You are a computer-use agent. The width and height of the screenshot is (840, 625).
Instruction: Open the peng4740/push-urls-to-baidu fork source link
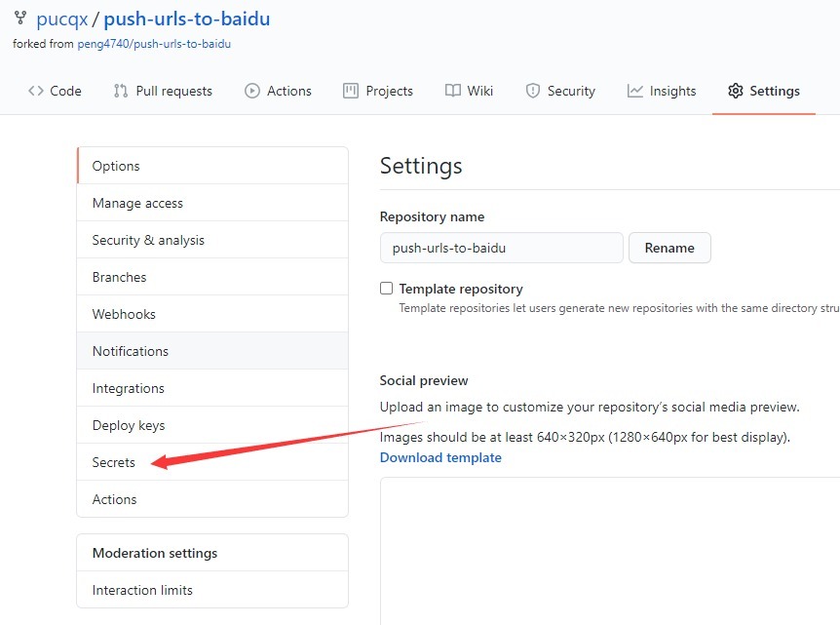click(x=154, y=44)
